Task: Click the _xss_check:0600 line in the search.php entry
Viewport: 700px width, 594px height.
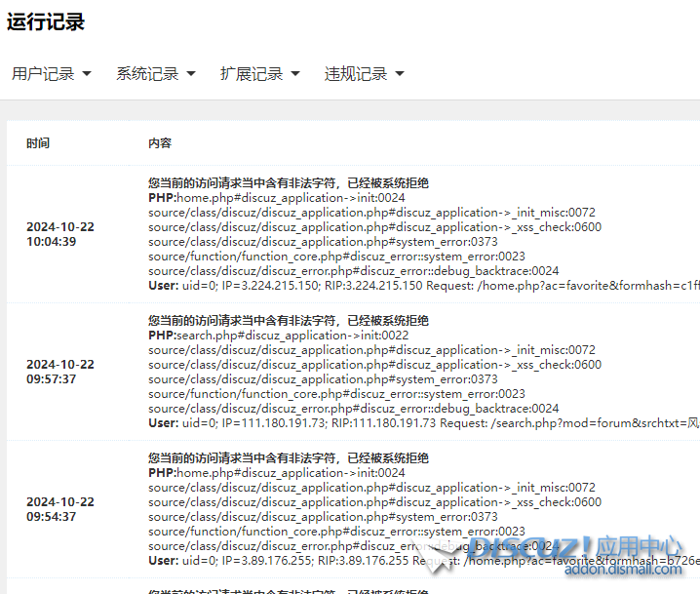Action: pyautogui.click(x=374, y=365)
